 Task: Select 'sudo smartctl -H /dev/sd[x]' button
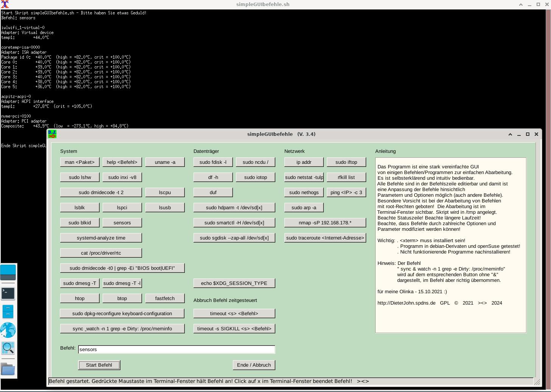234,222
